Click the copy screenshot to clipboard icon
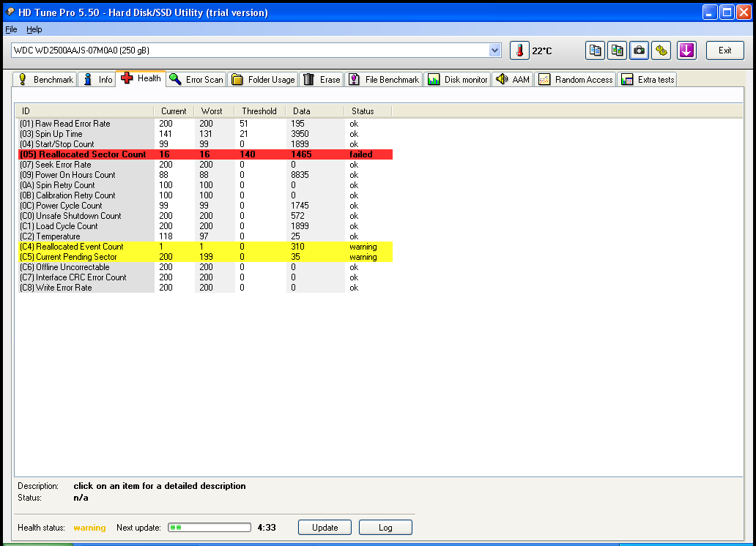This screenshot has width=756, height=546. [617, 51]
